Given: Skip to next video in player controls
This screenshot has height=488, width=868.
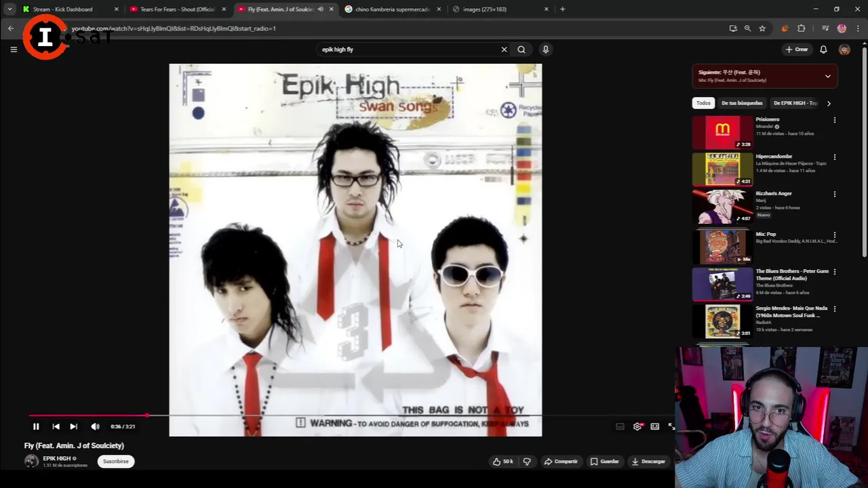Looking at the screenshot, I should (73, 426).
